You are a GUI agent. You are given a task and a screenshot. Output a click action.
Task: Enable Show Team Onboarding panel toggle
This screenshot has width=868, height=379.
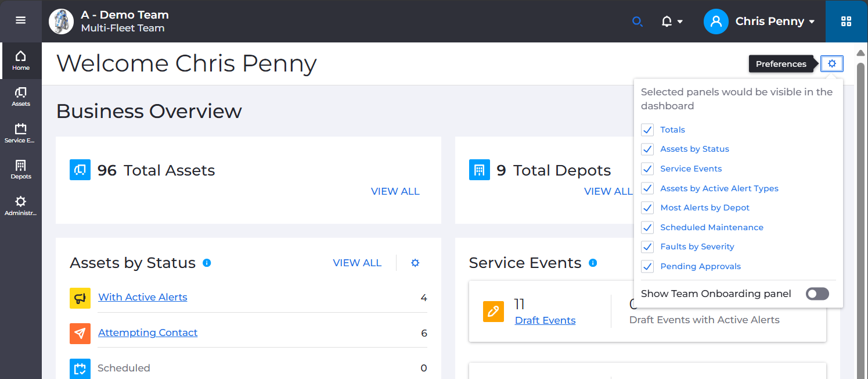(x=817, y=294)
